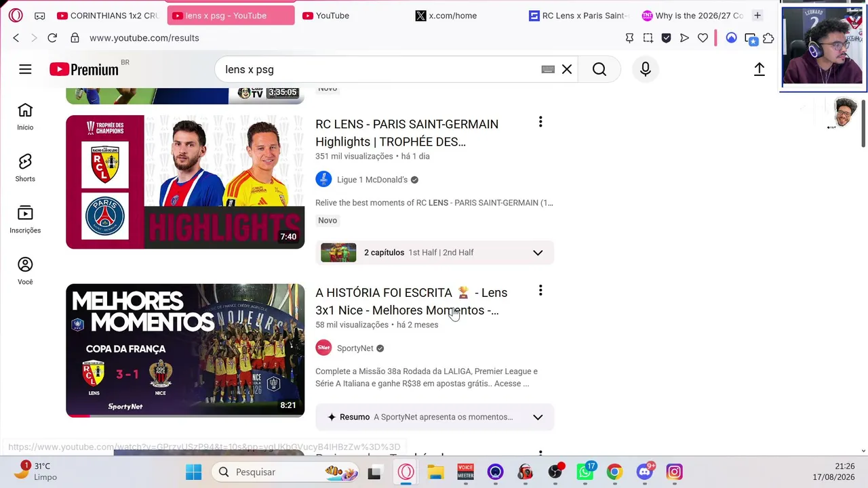Screen dimensions: 868x488
Task: Open the YouTube guide hamburger menu
Action: [x=25, y=69]
